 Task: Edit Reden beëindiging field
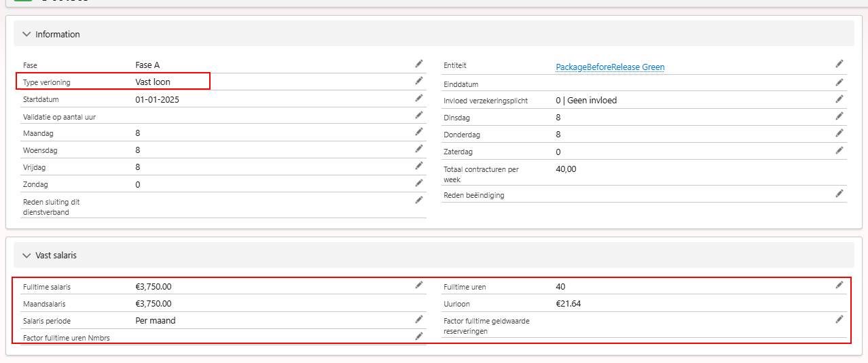point(839,194)
